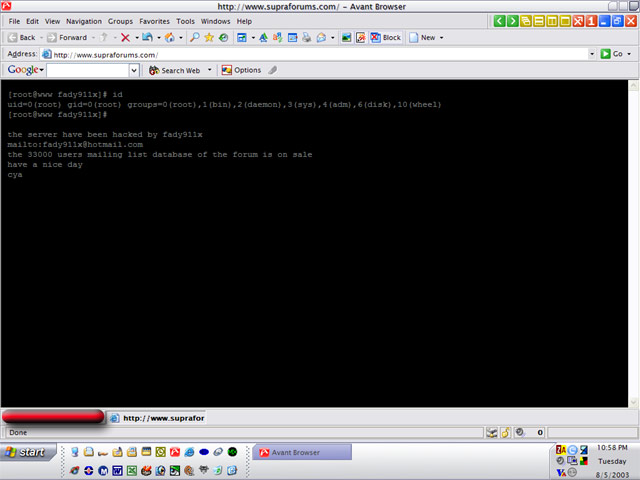Screen dimensions: 640x480
Task: Open the address bar URL dropdown
Action: 591,54
